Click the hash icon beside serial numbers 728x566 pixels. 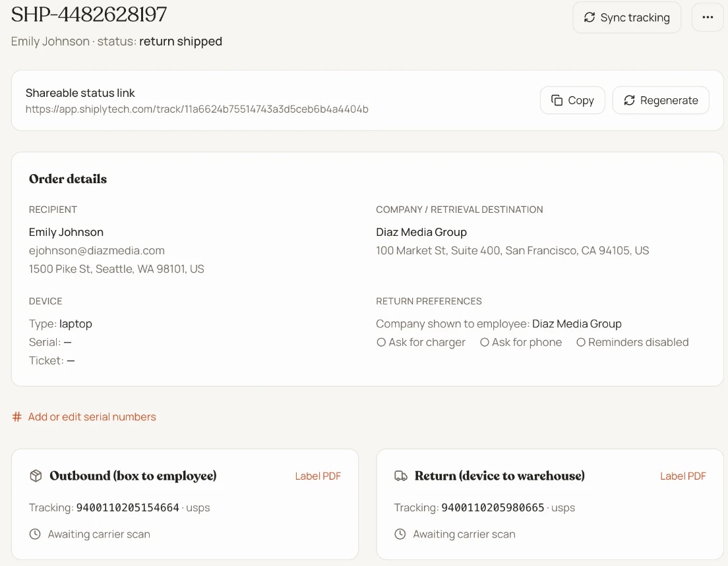(x=17, y=416)
